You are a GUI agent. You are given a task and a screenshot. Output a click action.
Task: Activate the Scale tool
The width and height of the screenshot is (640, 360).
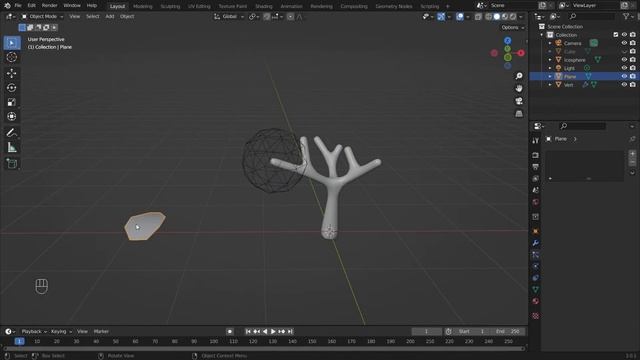click(x=12, y=102)
